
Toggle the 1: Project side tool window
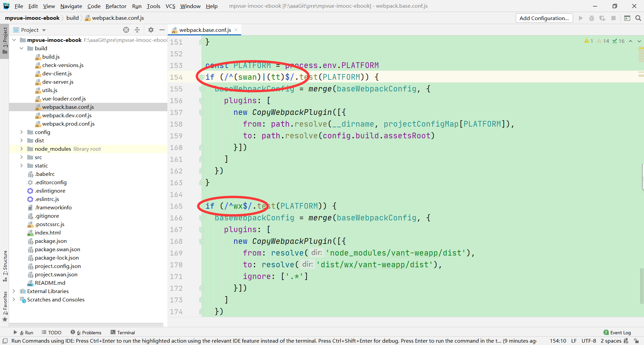5,41
